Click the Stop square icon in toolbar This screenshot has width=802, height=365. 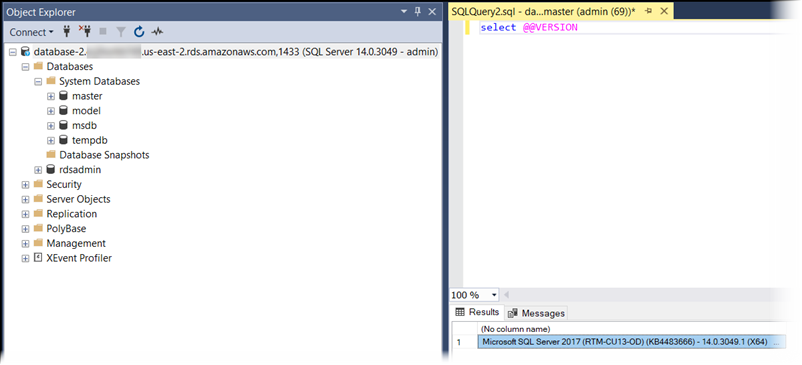pos(103,32)
